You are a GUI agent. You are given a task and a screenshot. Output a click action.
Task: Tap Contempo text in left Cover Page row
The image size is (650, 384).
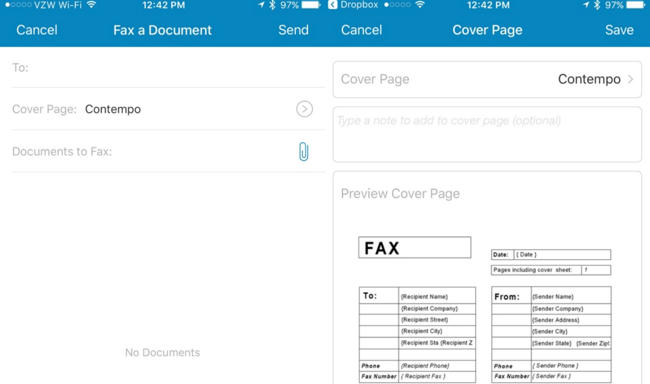click(x=113, y=109)
